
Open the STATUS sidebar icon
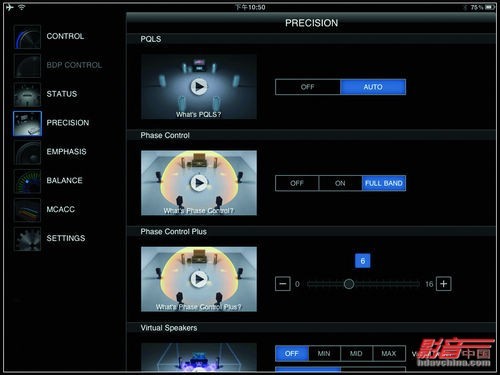27,95
